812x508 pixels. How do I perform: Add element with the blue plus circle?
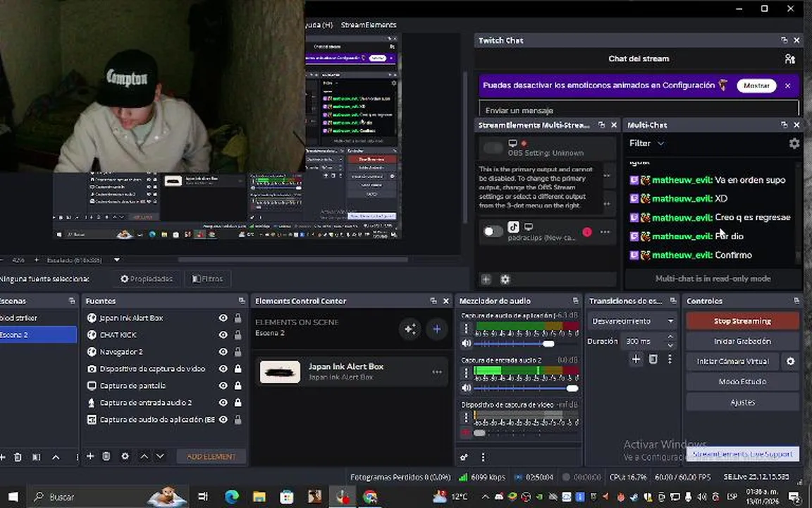(x=436, y=329)
